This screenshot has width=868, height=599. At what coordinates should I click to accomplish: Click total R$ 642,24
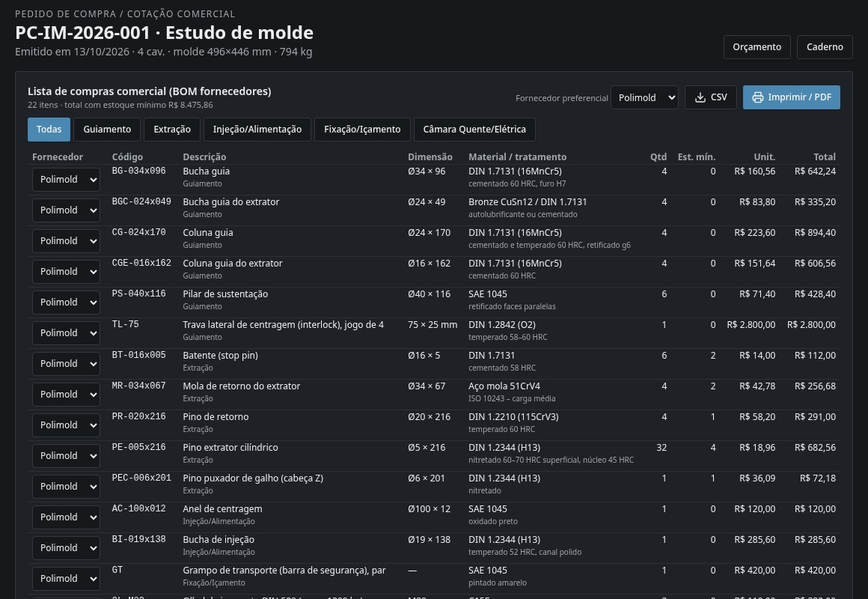click(x=815, y=171)
